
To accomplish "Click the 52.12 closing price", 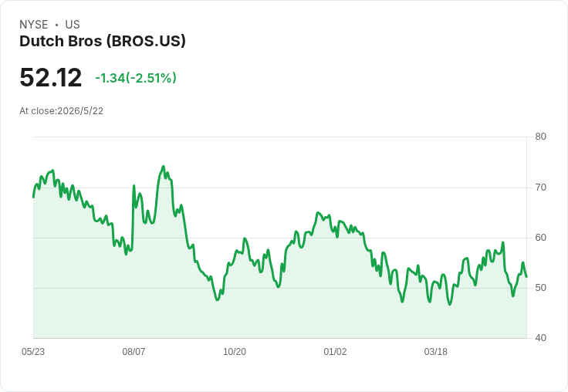I will pos(51,77).
